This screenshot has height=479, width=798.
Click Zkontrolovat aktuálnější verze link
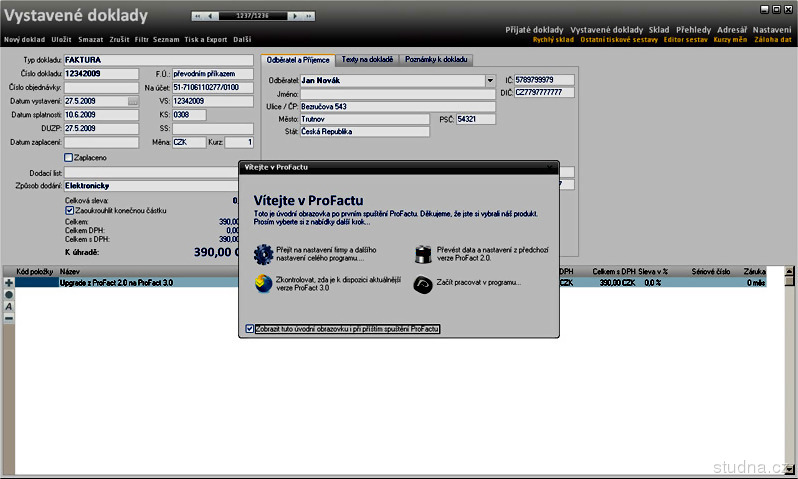(x=338, y=284)
